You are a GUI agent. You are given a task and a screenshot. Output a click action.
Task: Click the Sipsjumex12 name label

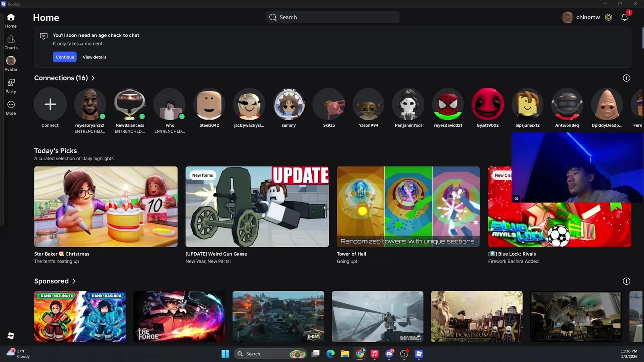tap(527, 125)
